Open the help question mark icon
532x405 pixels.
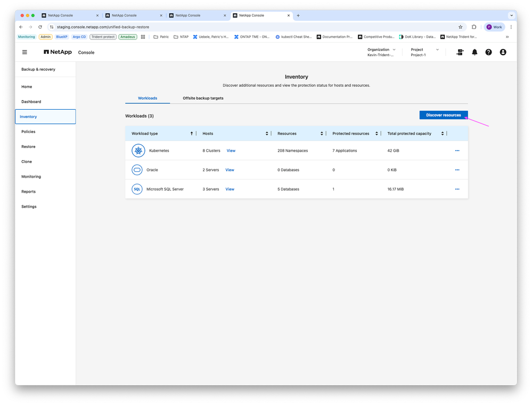coord(488,52)
